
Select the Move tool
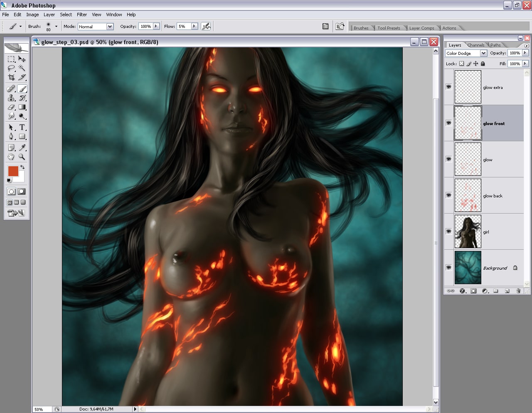(x=22, y=59)
